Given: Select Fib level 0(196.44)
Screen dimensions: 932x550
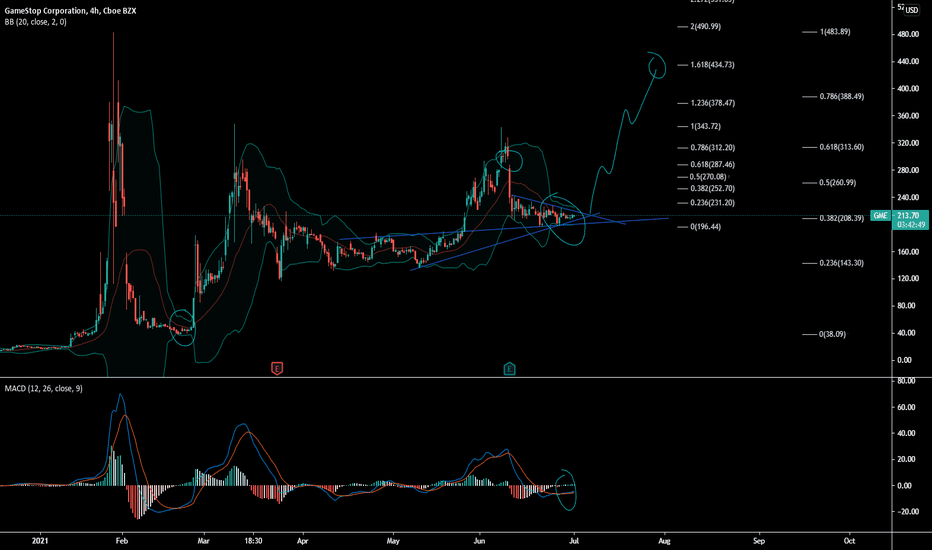Looking at the screenshot, I should [706, 227].
